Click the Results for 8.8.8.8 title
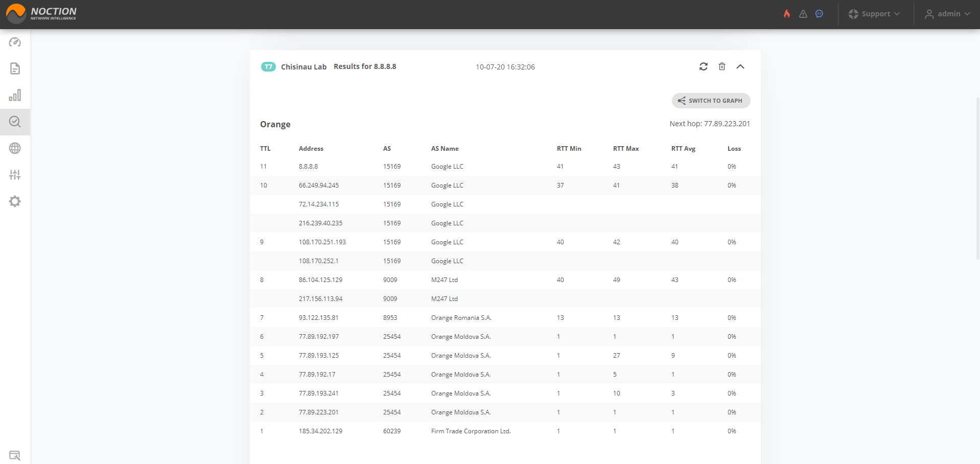 [x=365, y=66]
